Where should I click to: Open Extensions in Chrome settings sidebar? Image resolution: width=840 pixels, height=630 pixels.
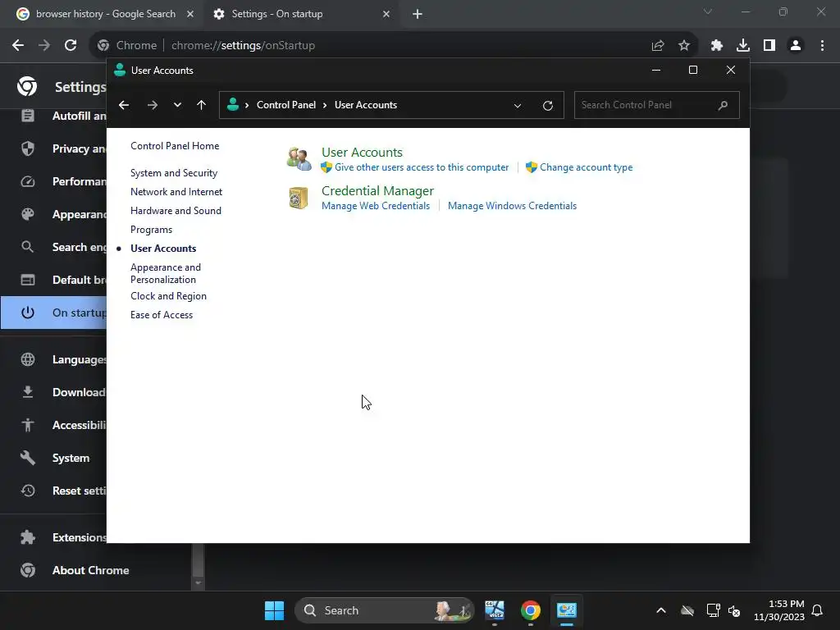(53, 537)
